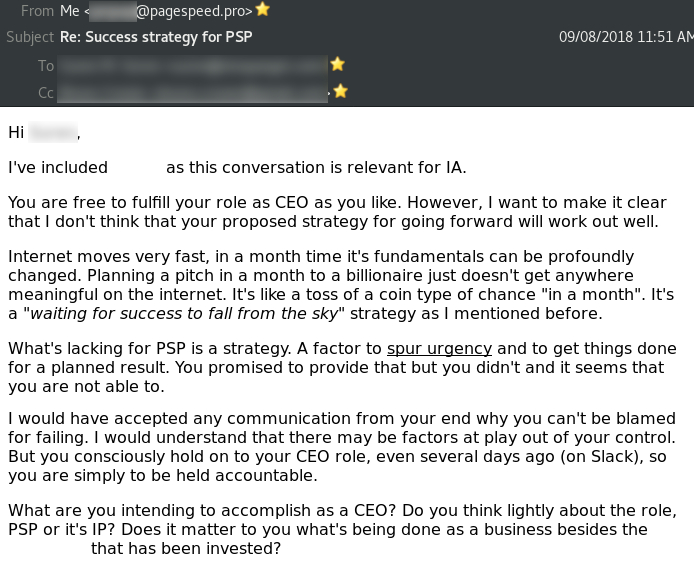Toggle the star next to the Cc recipient
Image resolution: width=694 pixels, height=569 pixels.
point(340,91)
